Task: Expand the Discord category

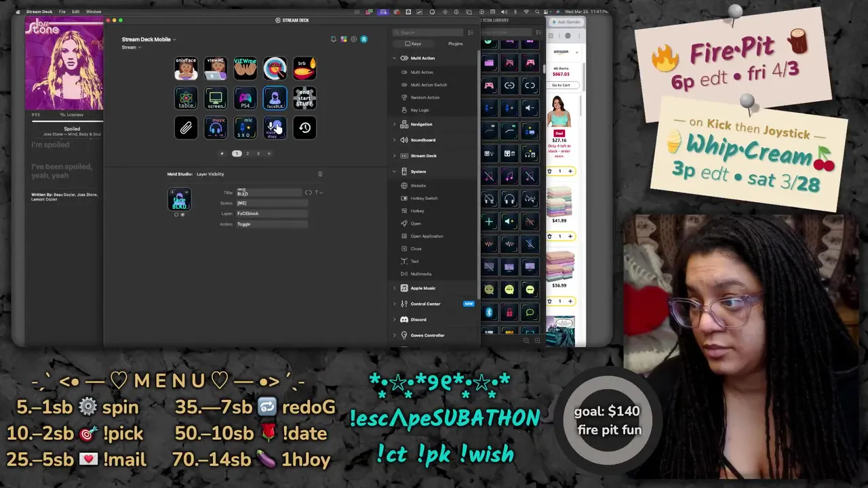Action: [395, 319]
